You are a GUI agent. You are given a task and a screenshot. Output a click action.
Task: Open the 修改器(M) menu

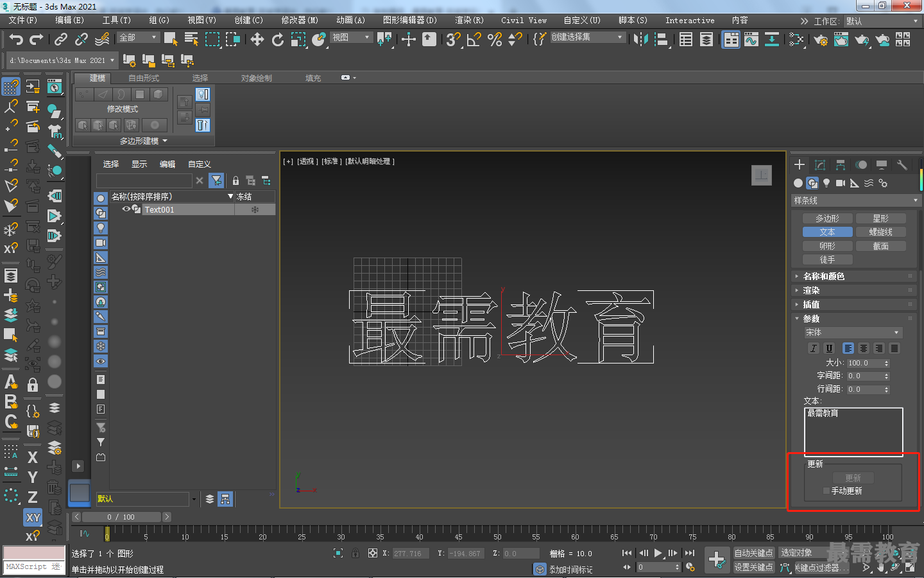300,21
